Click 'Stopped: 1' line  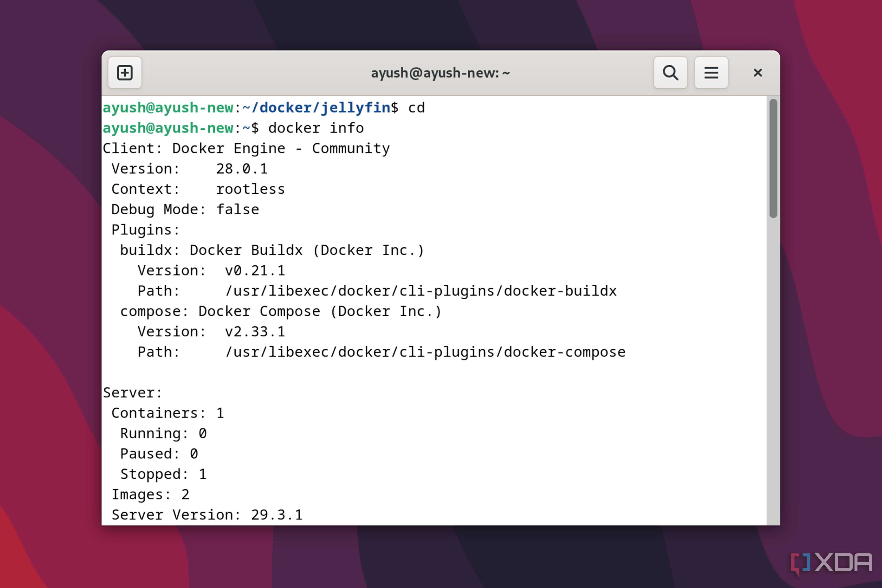[164, 474]
